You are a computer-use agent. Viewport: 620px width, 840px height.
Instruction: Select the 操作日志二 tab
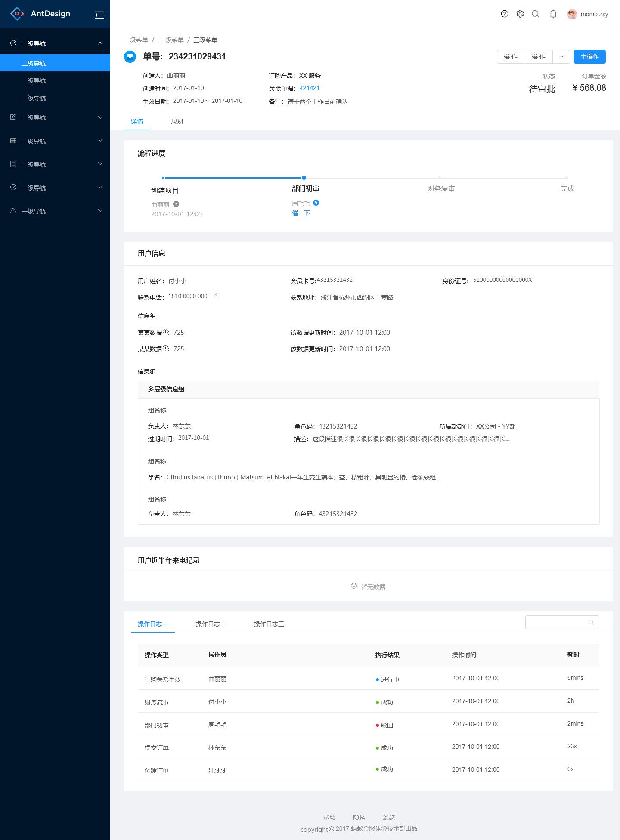coord(211,624)
